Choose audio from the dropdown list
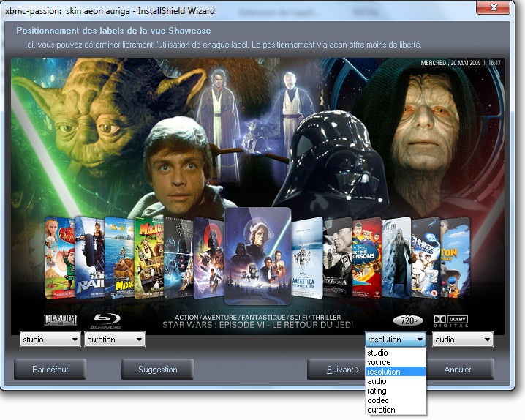This screenshot has width=525, height=420. pos(396,381)
